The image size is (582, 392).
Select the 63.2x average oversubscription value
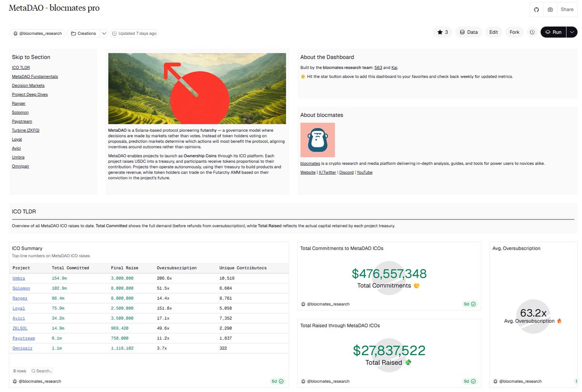point(533,313)
